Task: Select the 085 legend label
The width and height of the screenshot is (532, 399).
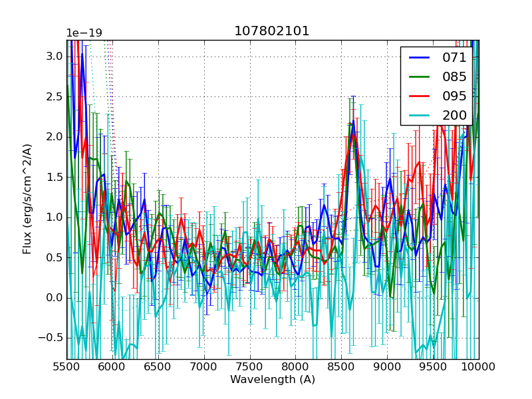Action: [454, 77]
